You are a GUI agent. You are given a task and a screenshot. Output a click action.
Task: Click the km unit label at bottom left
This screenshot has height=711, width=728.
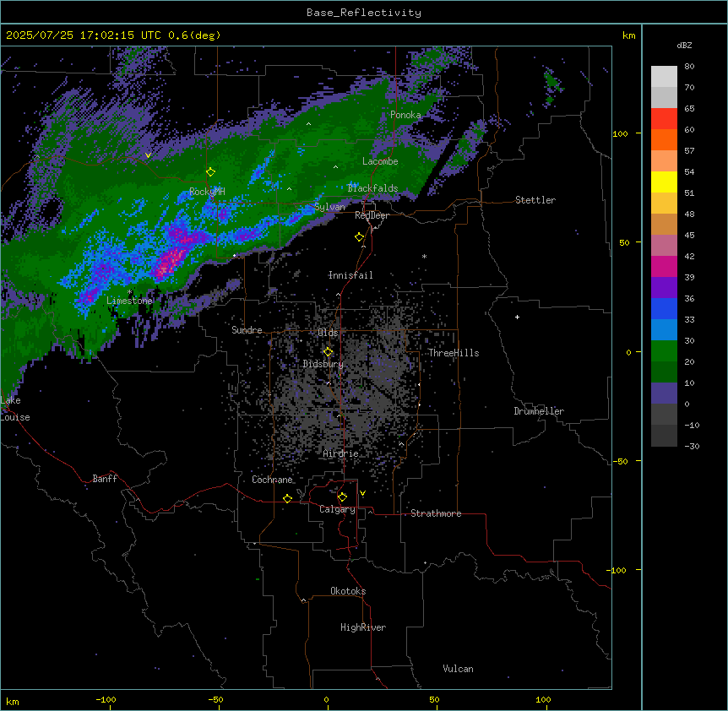pos(13,702)
